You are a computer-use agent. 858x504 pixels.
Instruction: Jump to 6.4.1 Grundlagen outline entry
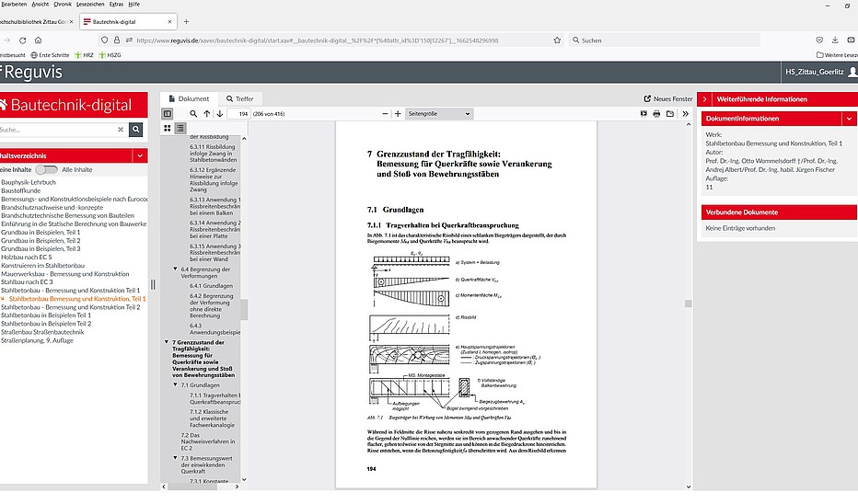click(211, 286)
